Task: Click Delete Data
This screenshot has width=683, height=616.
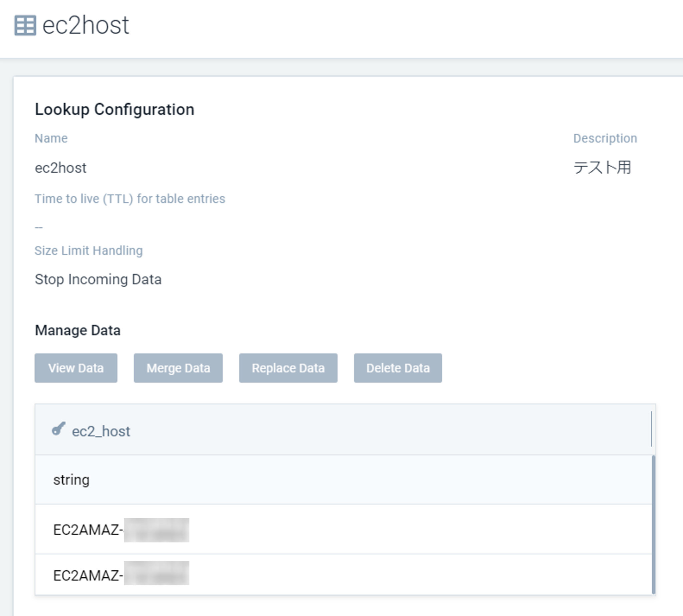Action: (398, 368)
